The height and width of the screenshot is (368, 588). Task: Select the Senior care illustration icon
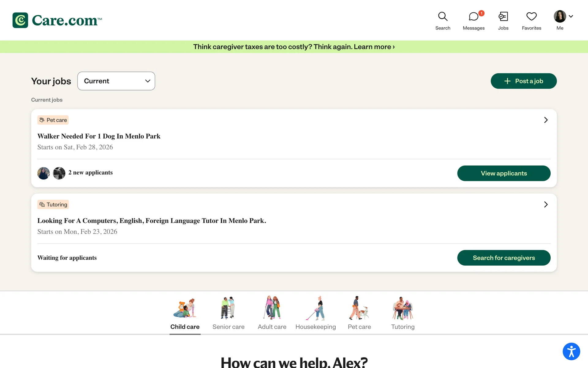point(228,308)
